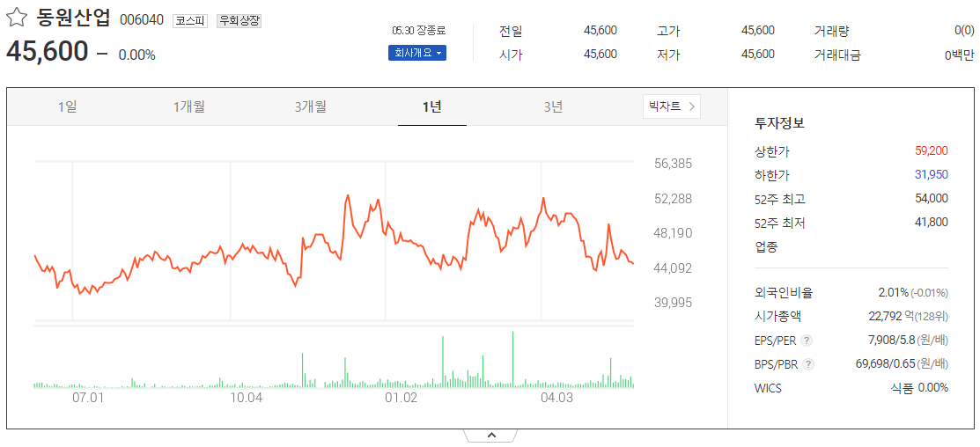Click the BPS/PBR value 69,698/0.65

pyautogui.click(x=887, y=364)
